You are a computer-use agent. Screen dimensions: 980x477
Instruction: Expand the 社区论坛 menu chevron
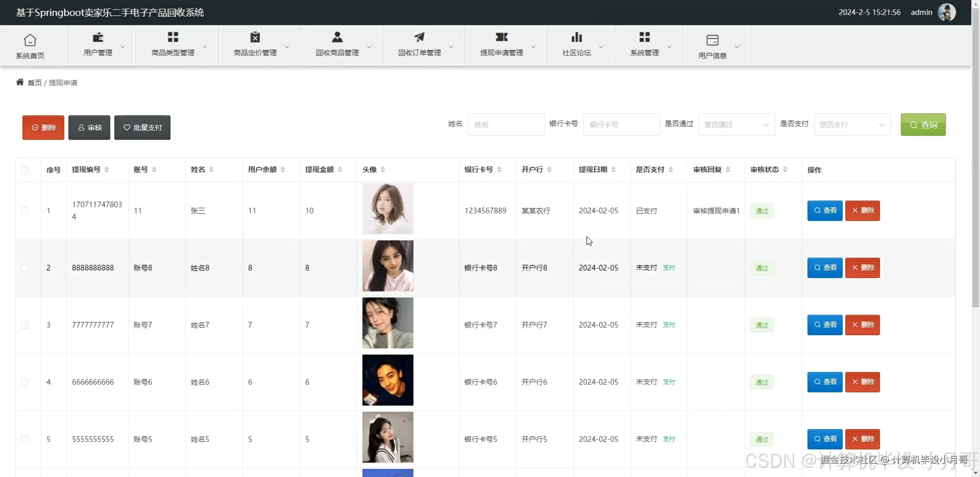(x=601, y=47)
